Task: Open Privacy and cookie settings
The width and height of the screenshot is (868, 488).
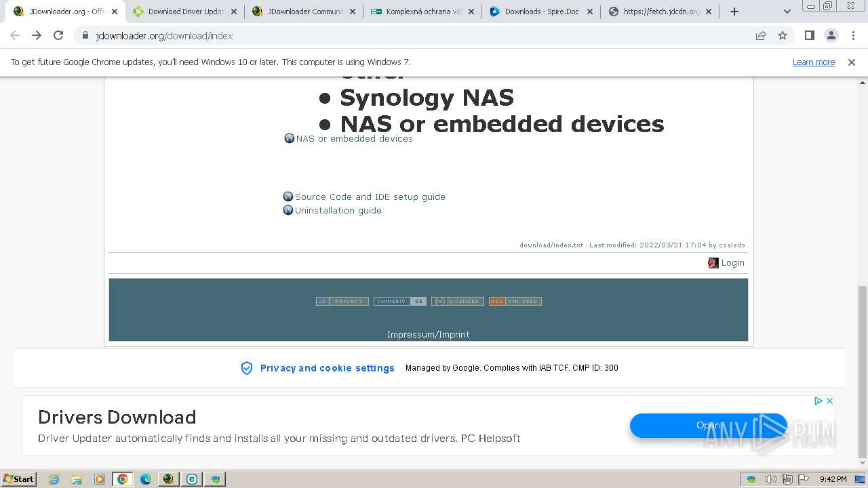Action: [327, 368]
